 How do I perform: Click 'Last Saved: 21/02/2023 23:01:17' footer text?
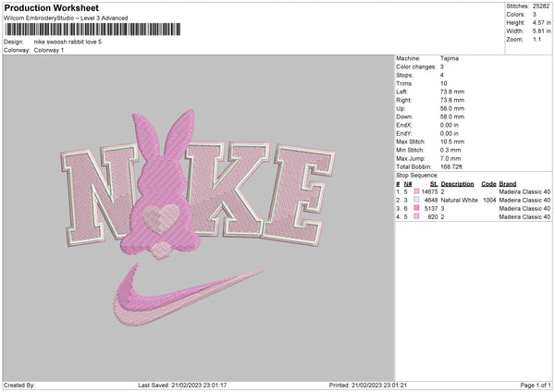(182, 385)
